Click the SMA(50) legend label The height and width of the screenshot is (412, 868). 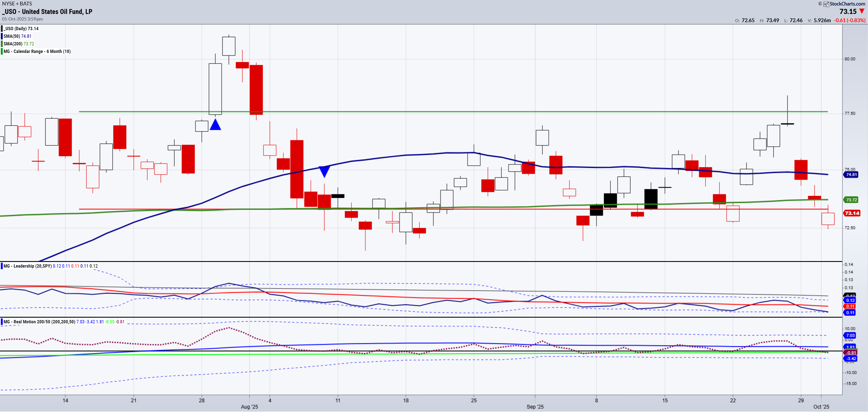click(12, 36)
